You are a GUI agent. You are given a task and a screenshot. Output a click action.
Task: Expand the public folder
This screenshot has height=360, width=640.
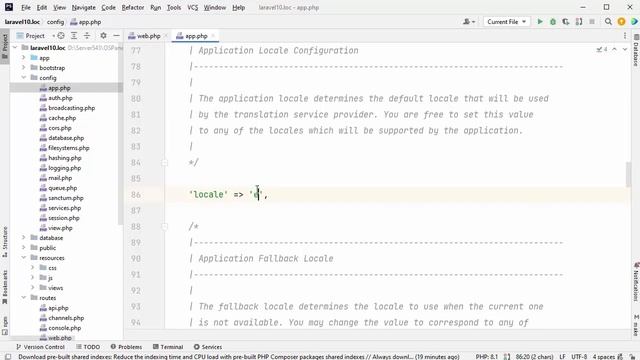(x=24, y=248)
